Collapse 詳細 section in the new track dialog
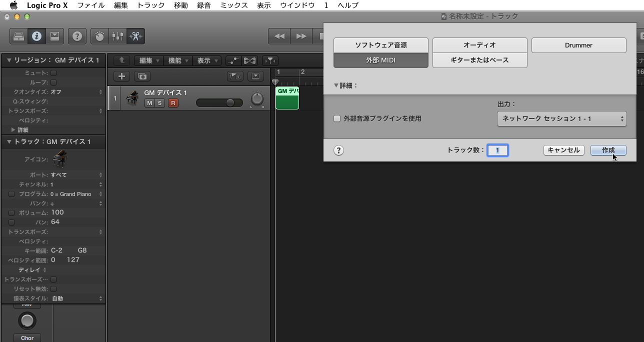This screenshot has height=342, width=644. [x=336, y=85]
